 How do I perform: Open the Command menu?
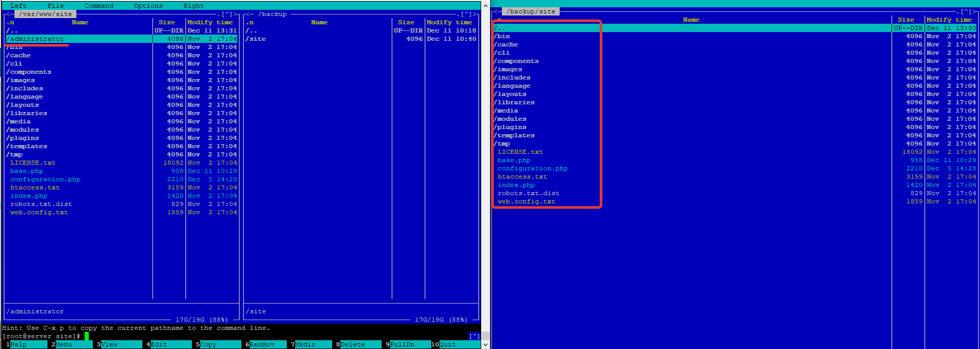point(99,6)
